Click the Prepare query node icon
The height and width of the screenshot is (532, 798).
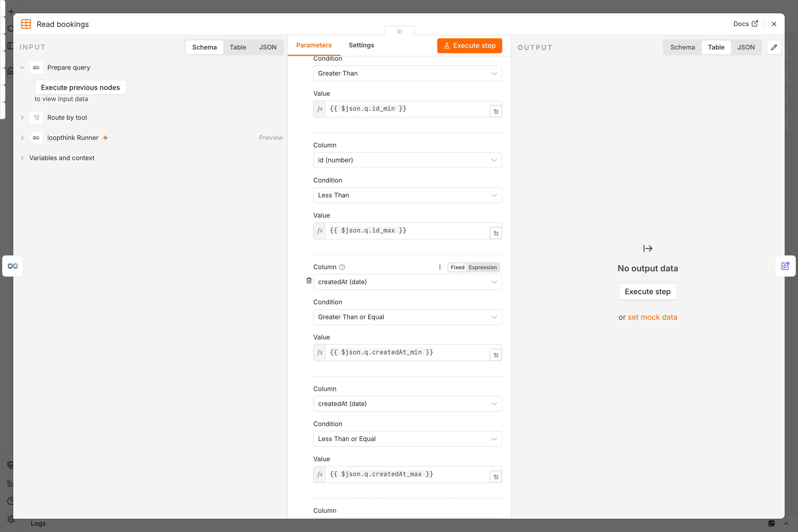36,68
